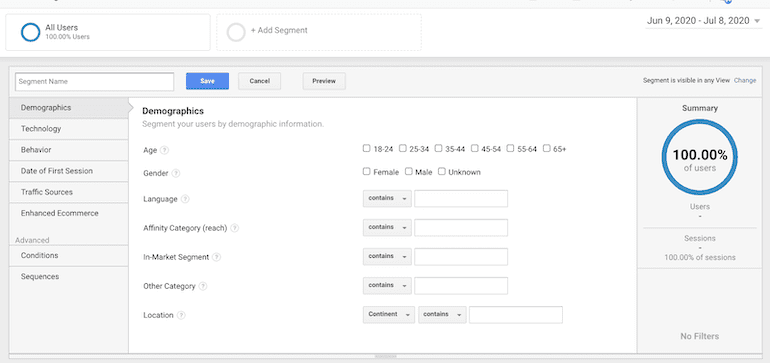Switch to the Technology tab

click(x=69, y=129)
